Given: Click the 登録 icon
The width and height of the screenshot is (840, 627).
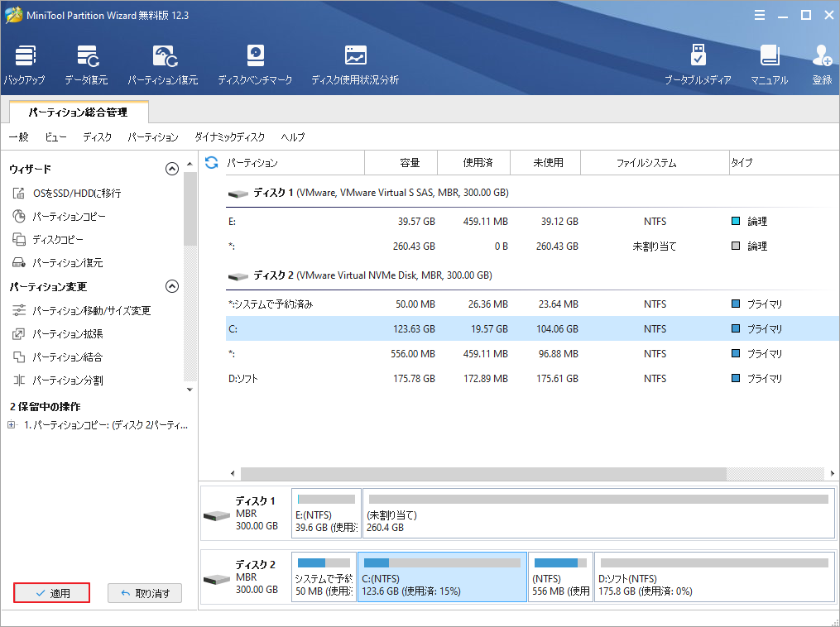Looking at the screenshot, I should point(821,65).
